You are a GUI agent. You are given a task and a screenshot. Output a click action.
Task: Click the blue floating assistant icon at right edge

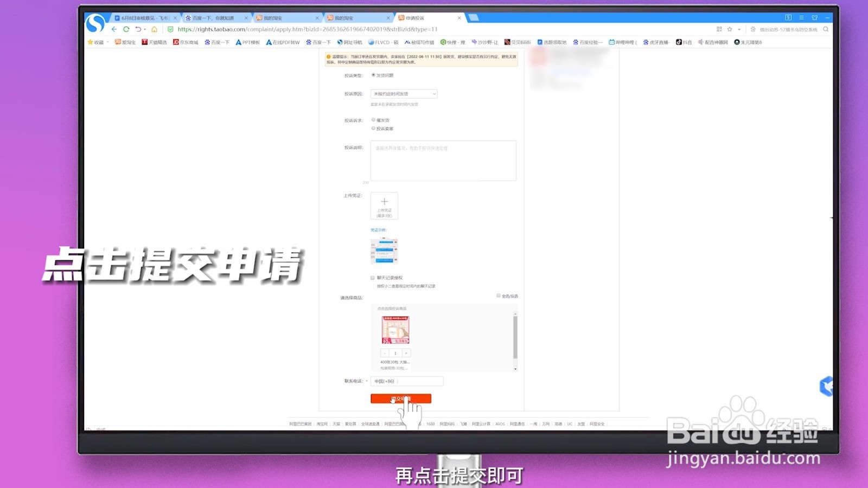pos(826,387)
